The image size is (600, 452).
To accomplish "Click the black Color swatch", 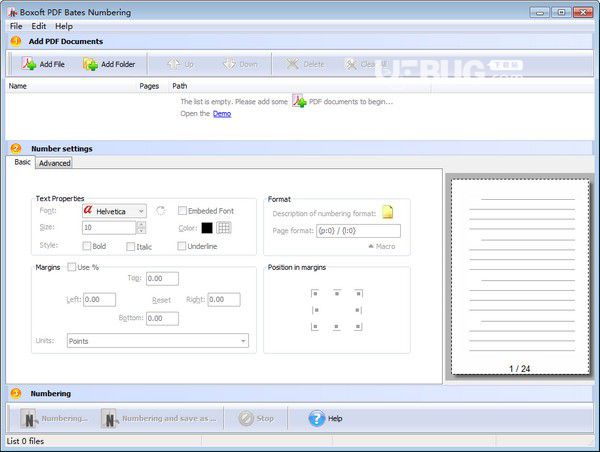I will (207, 228).
